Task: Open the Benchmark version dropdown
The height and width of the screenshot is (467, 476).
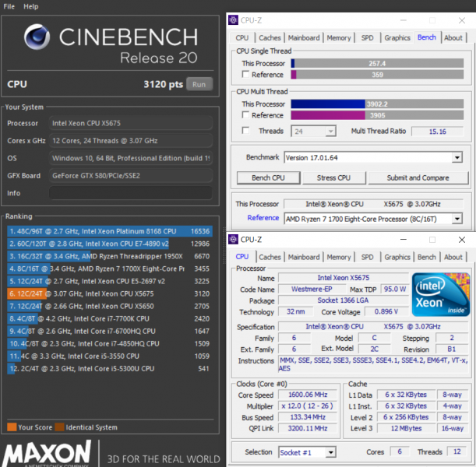Action: 457,158
